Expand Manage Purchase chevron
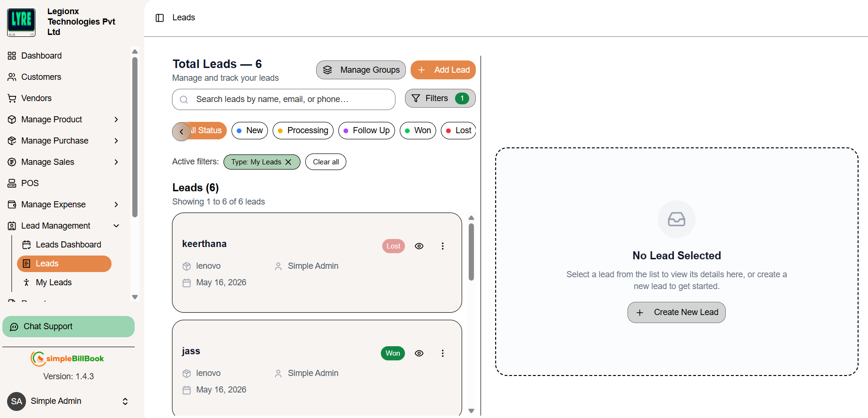Viewport: 868px width, 418px height. pos(116,141)
